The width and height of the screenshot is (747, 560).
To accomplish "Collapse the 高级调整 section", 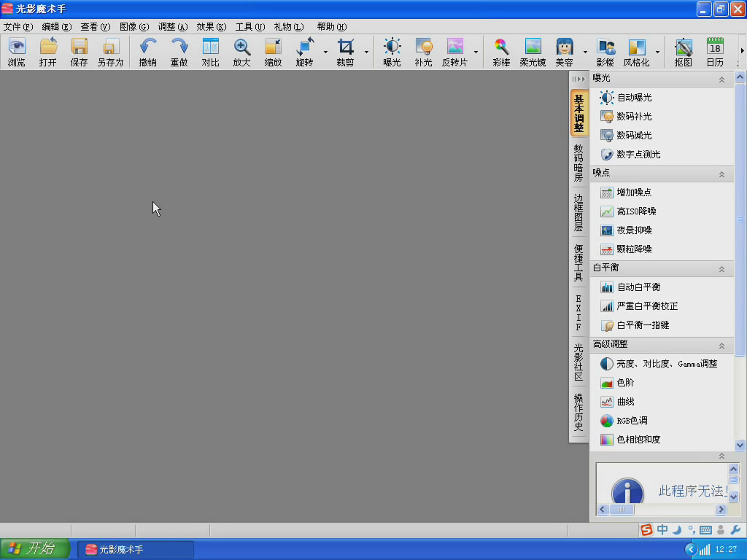I will click(x=721, y=345).
